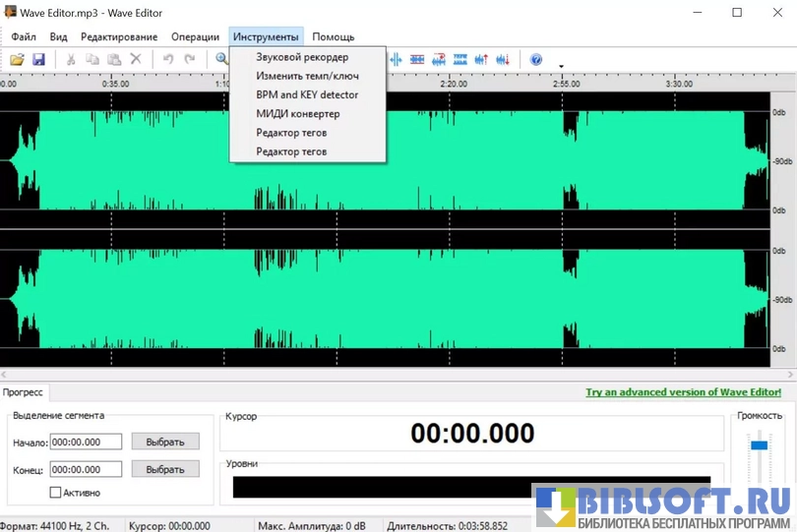Click the Delete X icon in toolbar
The image size is (797, 532).
click(136, 59)
